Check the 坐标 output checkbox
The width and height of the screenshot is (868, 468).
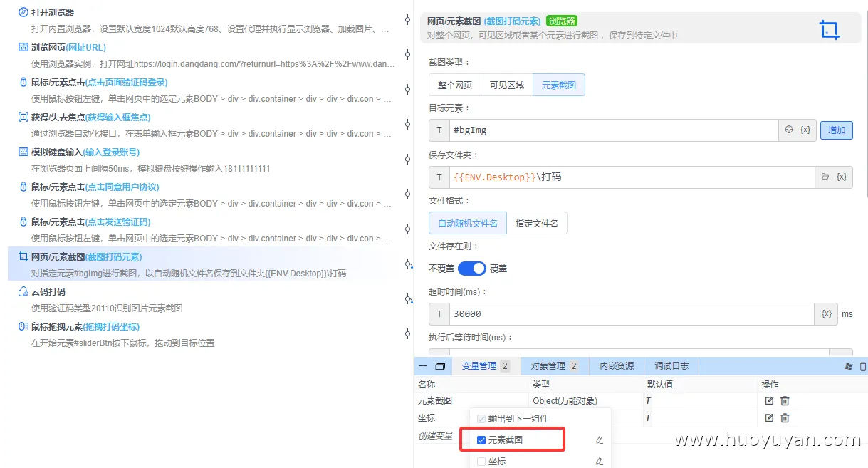coord(481,462)
